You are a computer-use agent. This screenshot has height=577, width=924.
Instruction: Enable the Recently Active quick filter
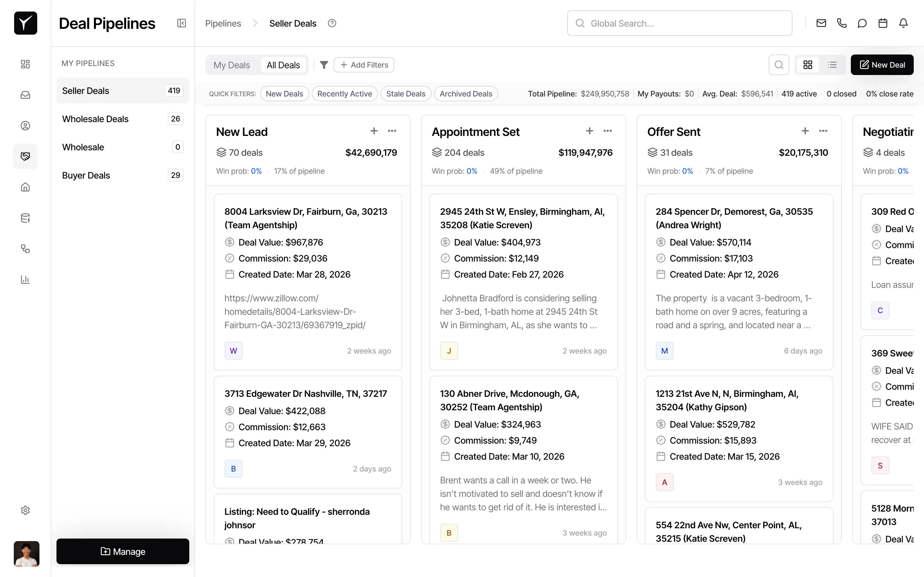345,94
